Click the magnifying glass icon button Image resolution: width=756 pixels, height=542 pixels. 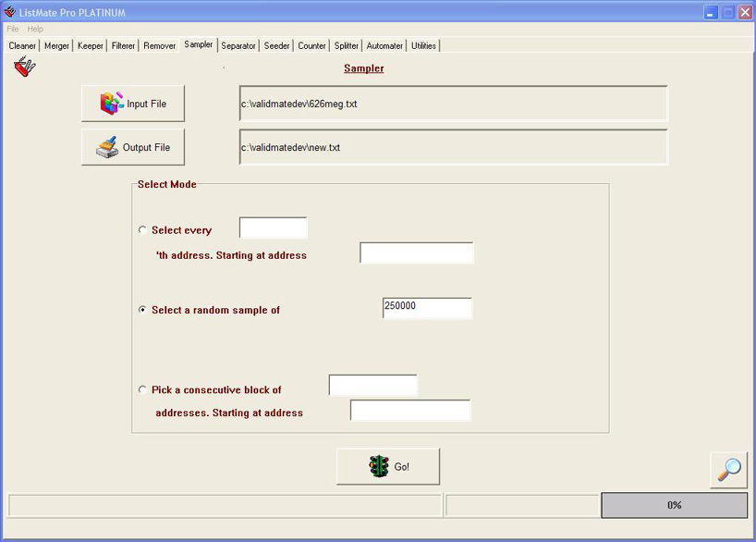tap(728, 469)
